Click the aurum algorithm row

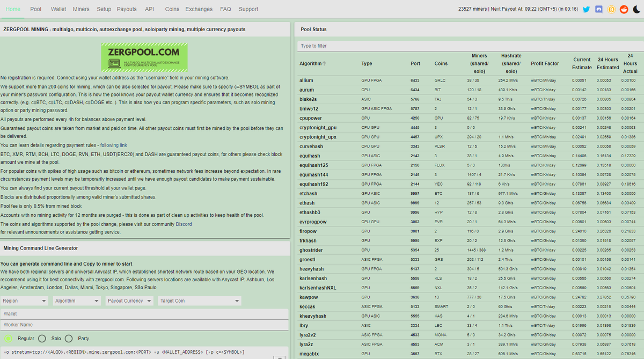[471, 90]
